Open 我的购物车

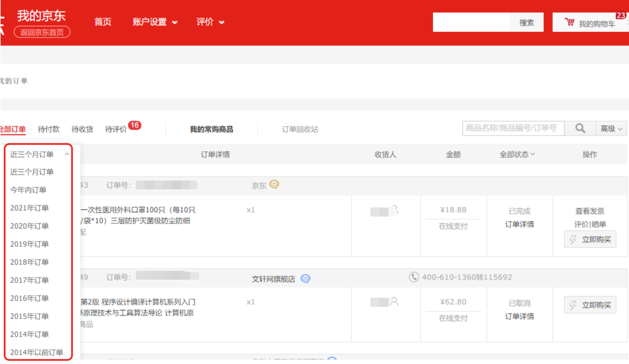point(591,22)
